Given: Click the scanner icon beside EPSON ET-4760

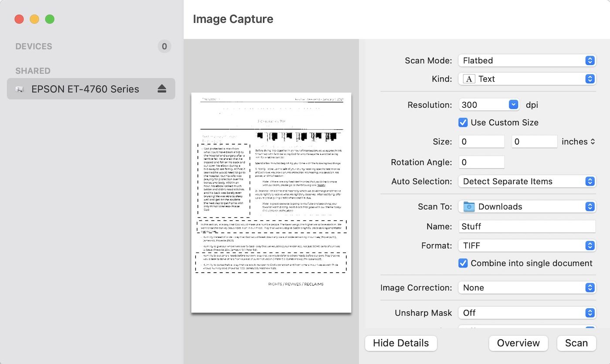Looking at the screenshot, I should click(20, 89).
